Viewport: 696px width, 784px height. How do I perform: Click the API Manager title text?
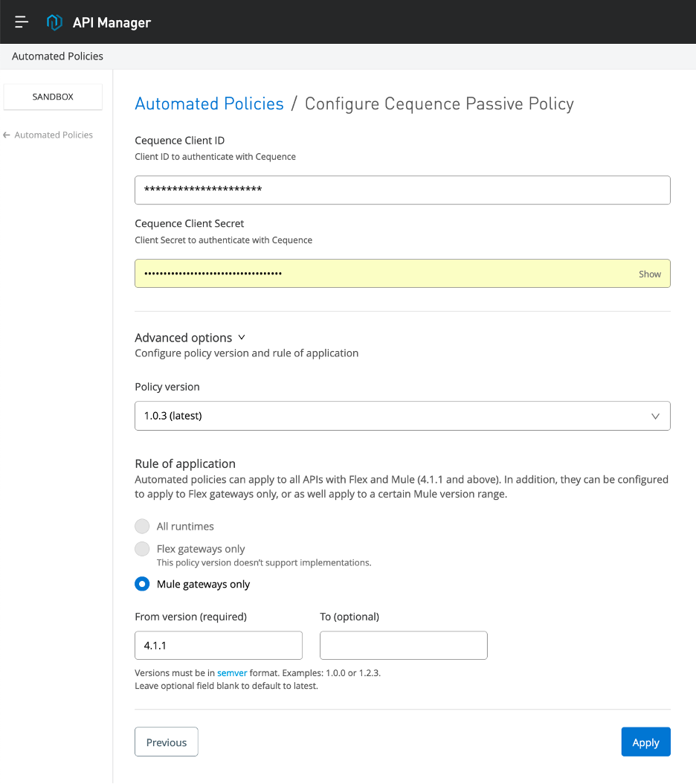[112, 22]
